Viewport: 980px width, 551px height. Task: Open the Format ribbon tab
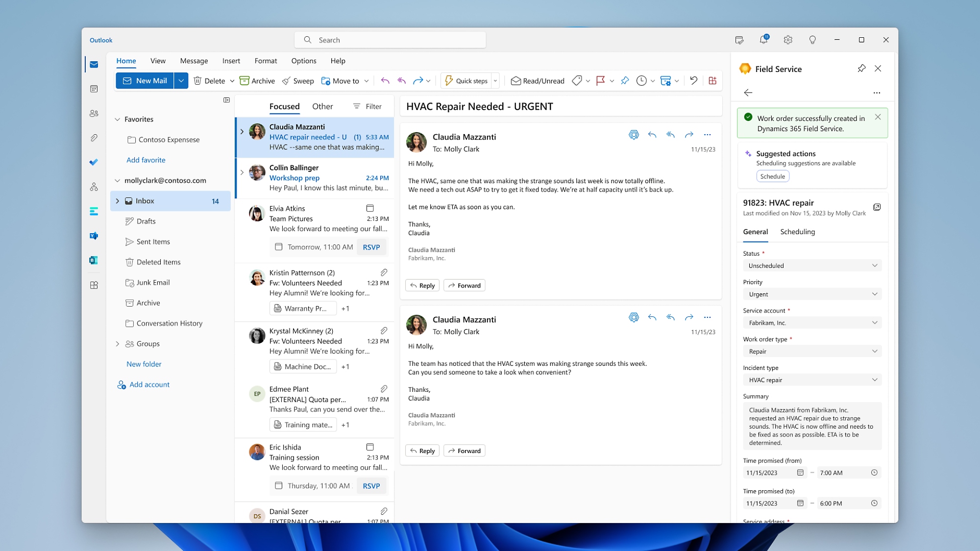click(x=266, y=61)
